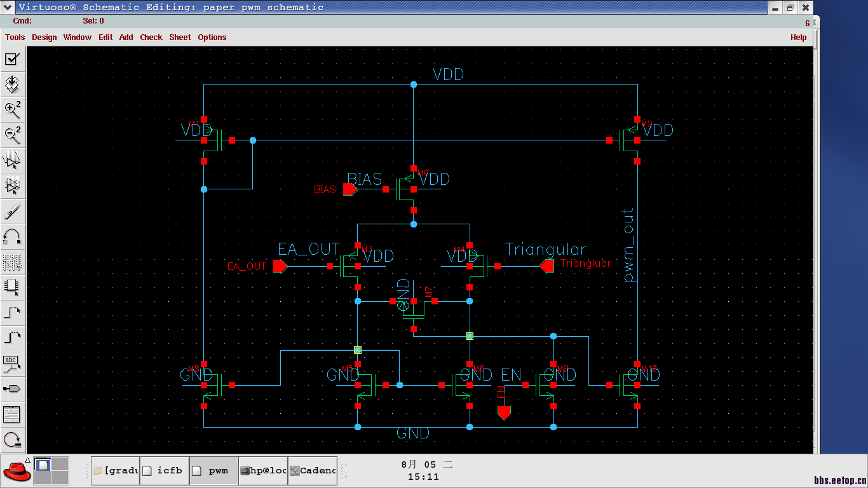Select the Delete eraser tool

12,212
